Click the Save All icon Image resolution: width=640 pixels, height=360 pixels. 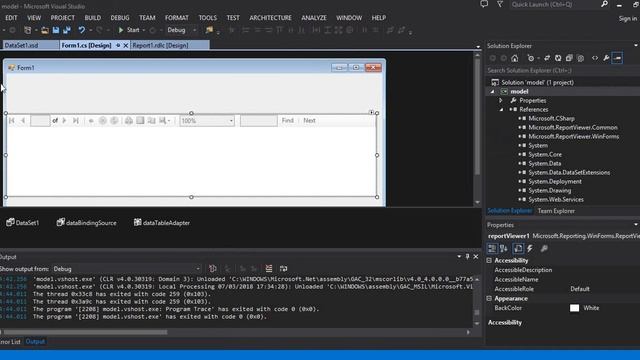67,30
